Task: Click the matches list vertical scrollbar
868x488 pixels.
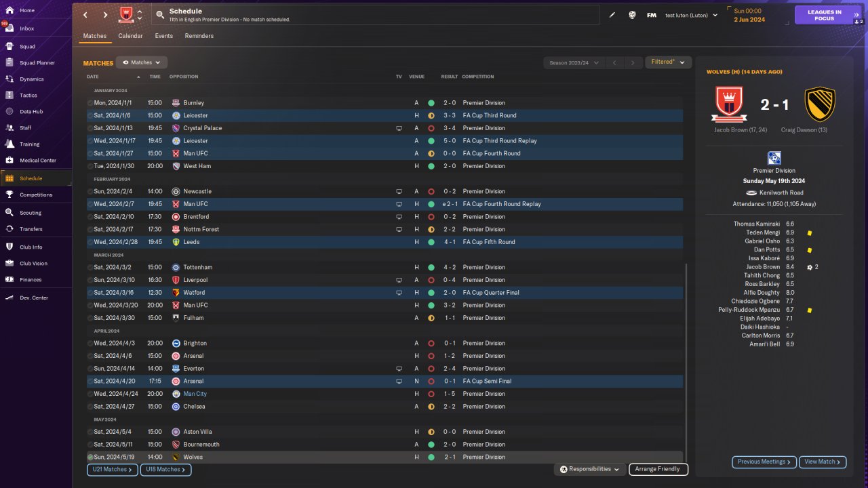Action: click(686, 363)
